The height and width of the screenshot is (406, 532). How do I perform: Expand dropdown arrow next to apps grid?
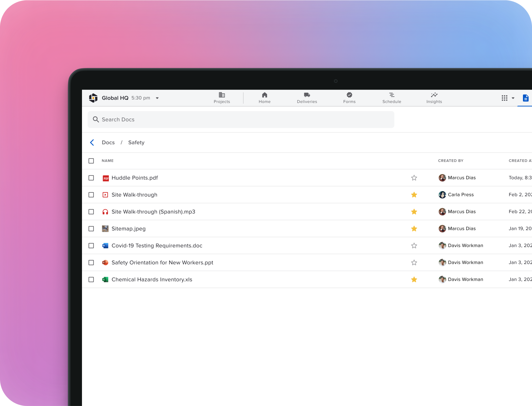pos(513,98)
